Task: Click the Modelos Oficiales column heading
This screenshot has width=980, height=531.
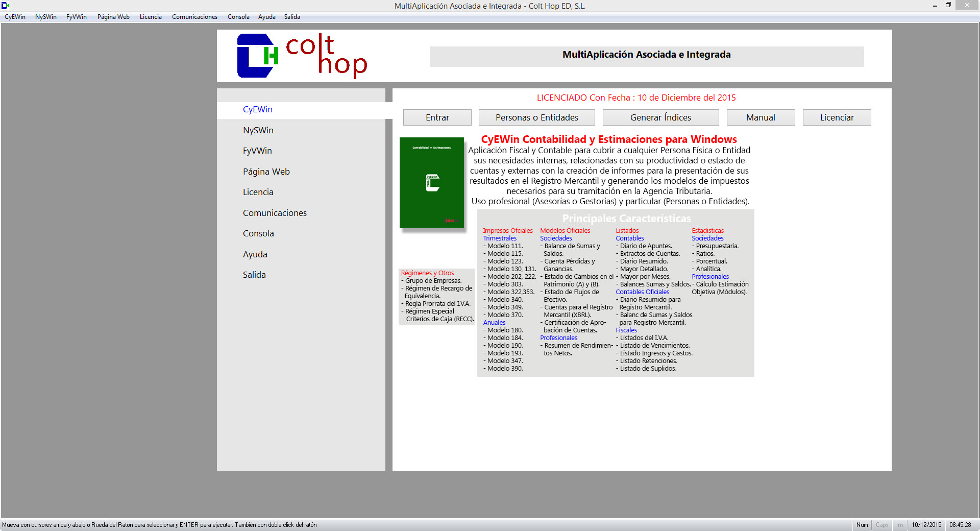Action: 565,231
